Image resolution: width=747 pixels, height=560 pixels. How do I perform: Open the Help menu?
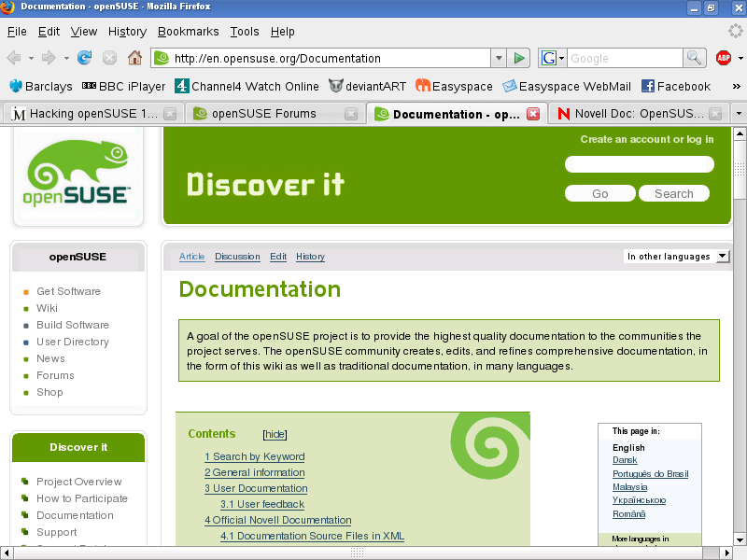(283, 32)
